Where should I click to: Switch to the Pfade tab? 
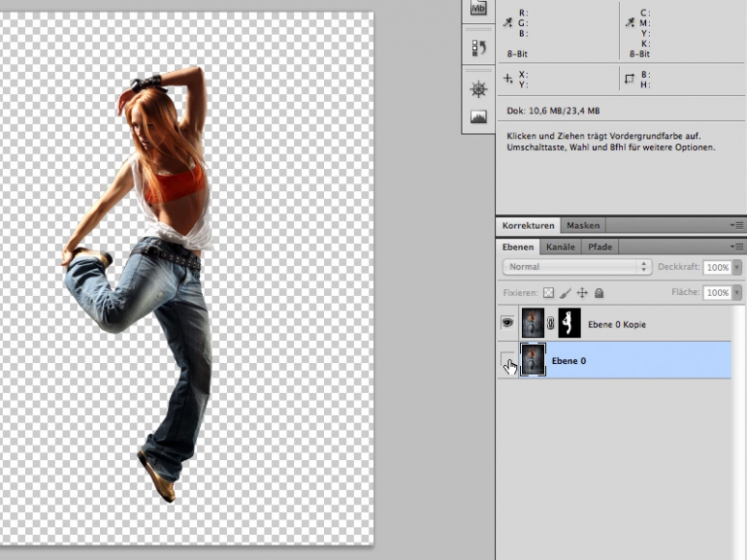click(600, 247)
